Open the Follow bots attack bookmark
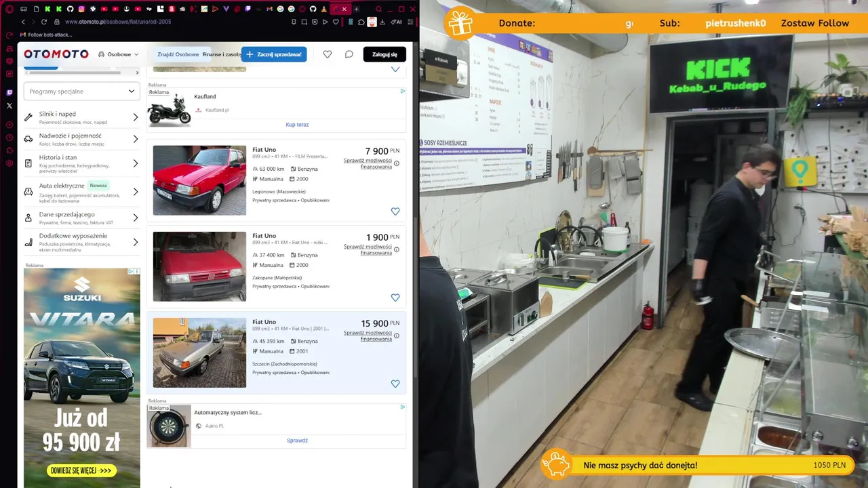Image resolution: width=868 pixels, height=488 pixels. tap(46, 35)
